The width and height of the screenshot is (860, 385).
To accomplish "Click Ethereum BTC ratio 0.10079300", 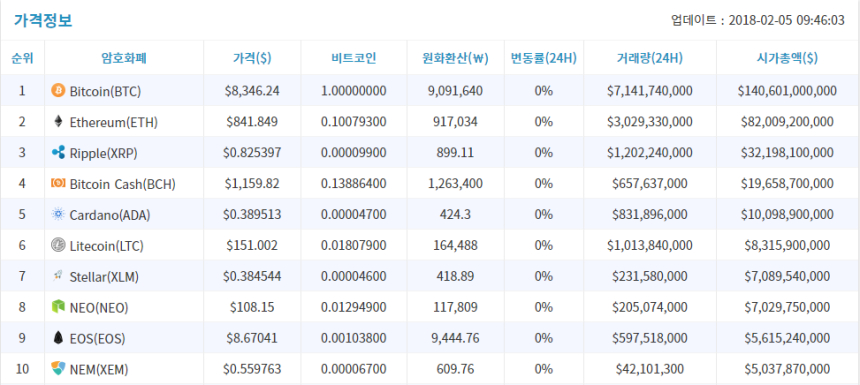I will click(x=354, y=122).
